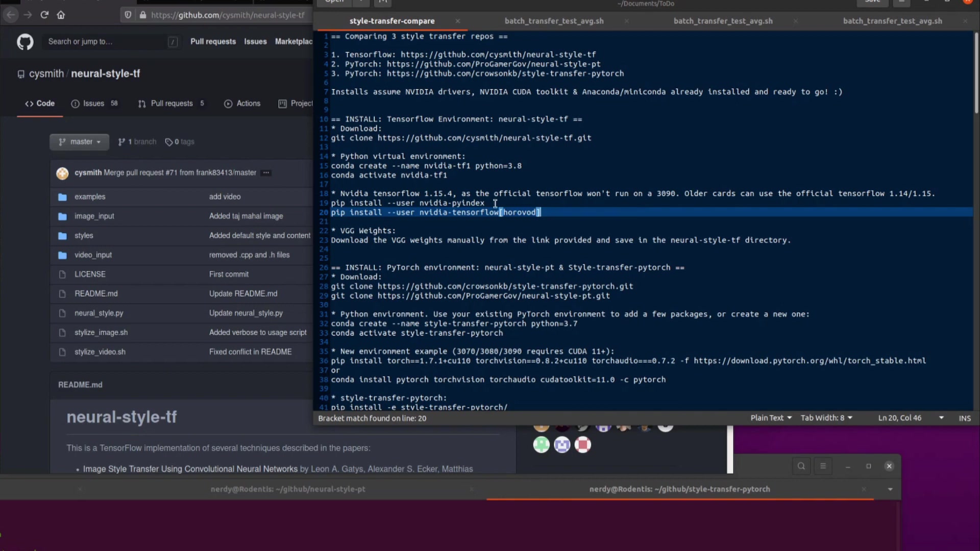Expand commit message ellipsis button
Screen dimensions: 980x551
pos(266,173)
